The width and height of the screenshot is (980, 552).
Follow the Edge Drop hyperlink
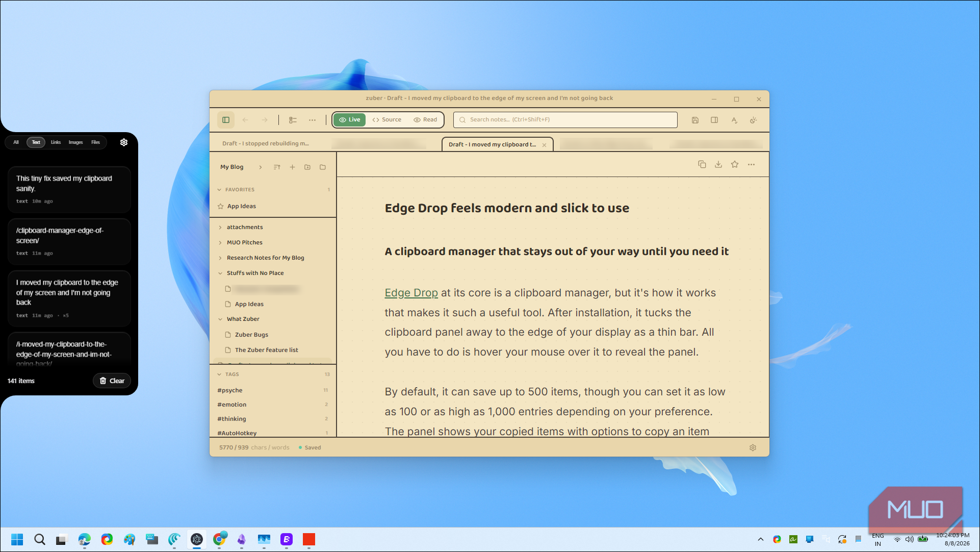pyautogui.click(x=411, y=293)
